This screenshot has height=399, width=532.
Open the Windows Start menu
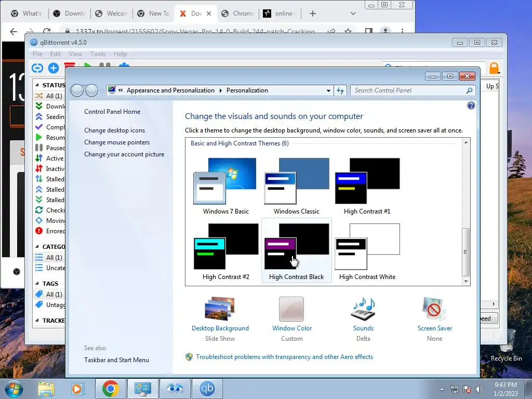(14, 389)
